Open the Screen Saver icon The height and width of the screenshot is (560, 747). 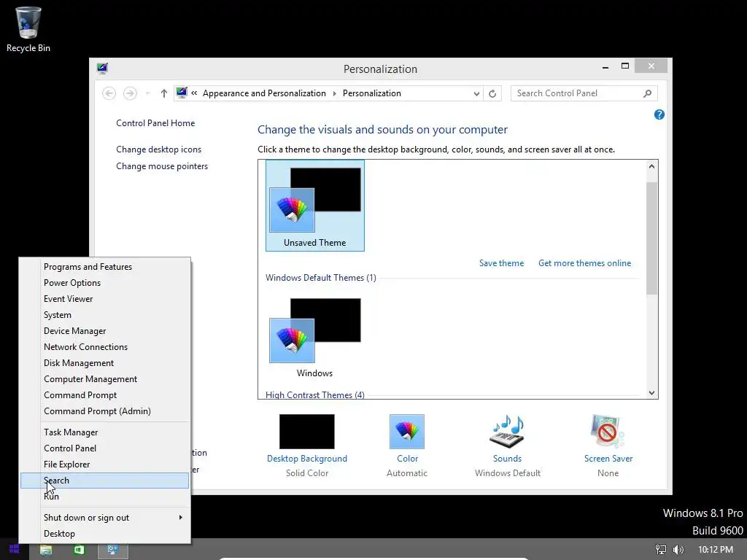click(x=608, y=432)
